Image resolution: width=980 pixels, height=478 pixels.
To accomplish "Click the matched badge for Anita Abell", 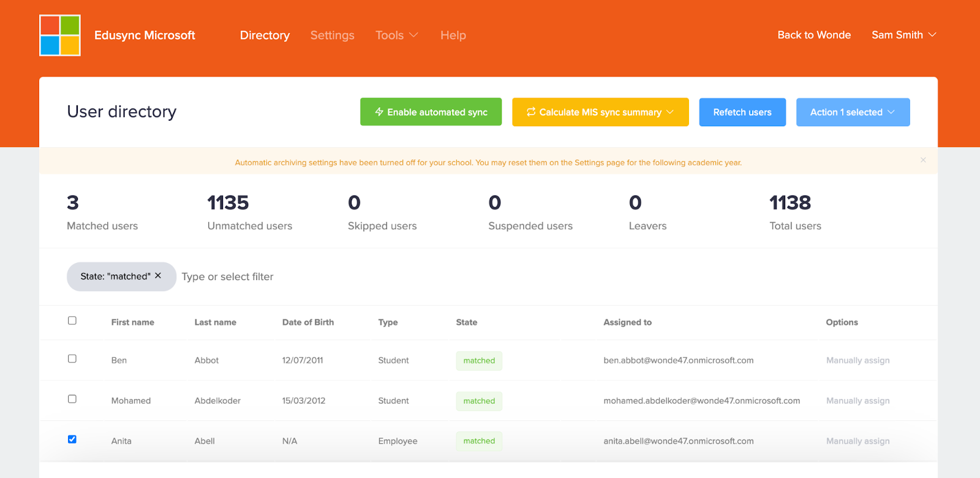I will 479,441.
